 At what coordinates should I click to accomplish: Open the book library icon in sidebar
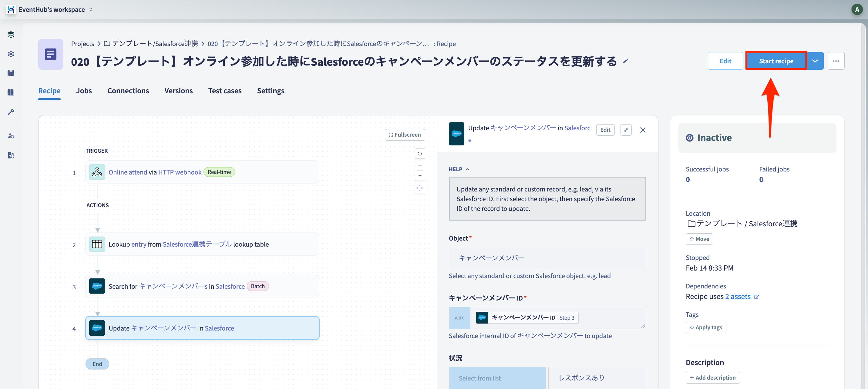[11, 73]
